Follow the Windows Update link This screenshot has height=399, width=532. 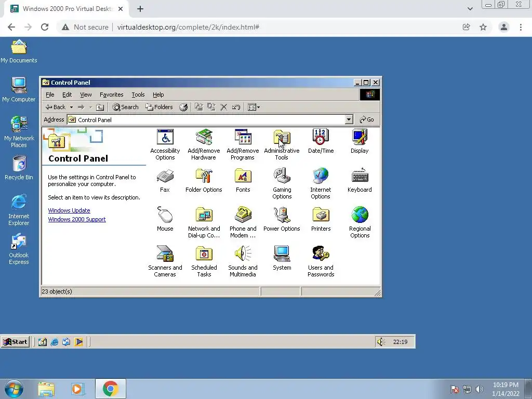[69, 210]
